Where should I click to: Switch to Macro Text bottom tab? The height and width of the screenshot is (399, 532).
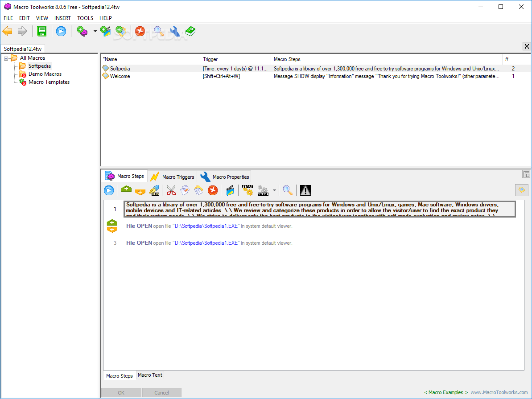(x=150, y=375)
